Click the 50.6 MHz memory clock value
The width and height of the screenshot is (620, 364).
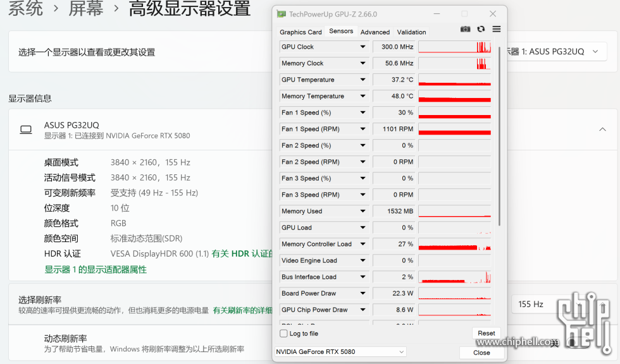tap(394, 63)
